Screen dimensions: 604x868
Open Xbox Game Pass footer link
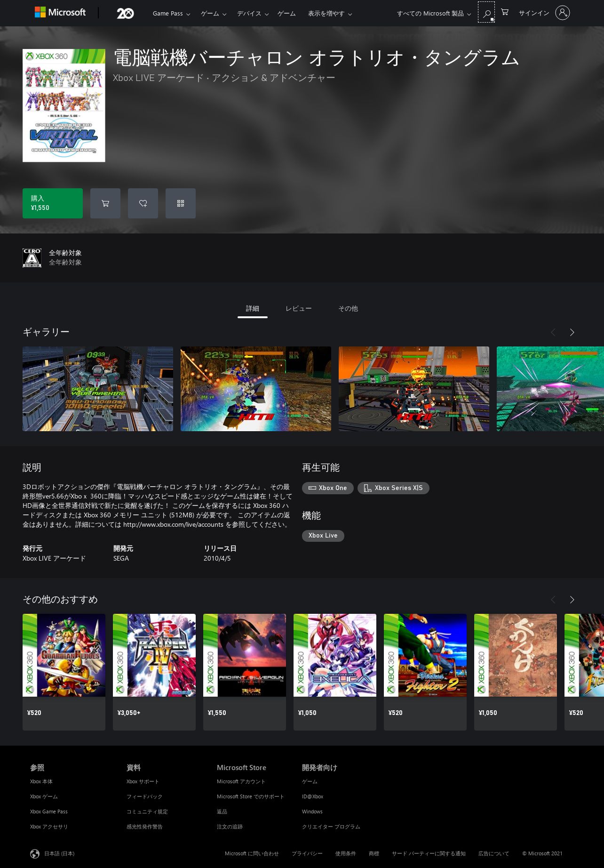point(49,812)
